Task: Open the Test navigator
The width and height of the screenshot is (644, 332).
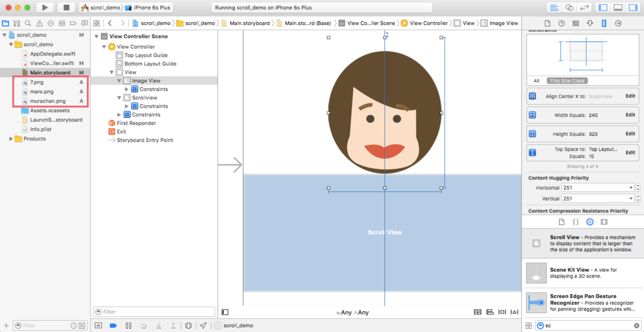Action: (51, 23)
